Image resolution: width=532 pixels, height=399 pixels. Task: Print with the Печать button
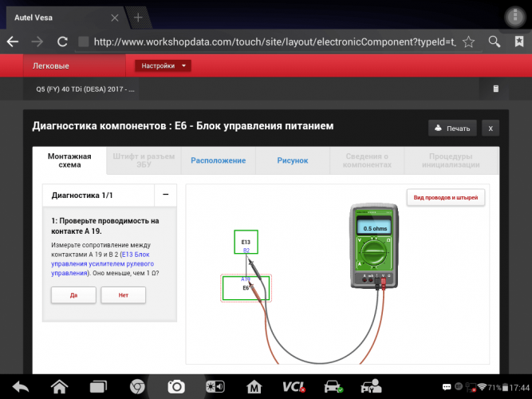coord(452,128)
